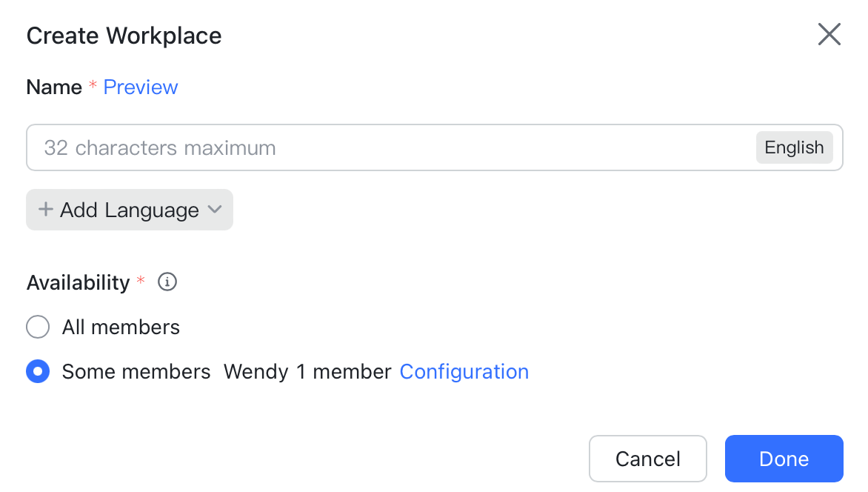Click the plus icon on Add Language
Image resolution: width=868 pixels, height=492 pixels.
point(44,210)
